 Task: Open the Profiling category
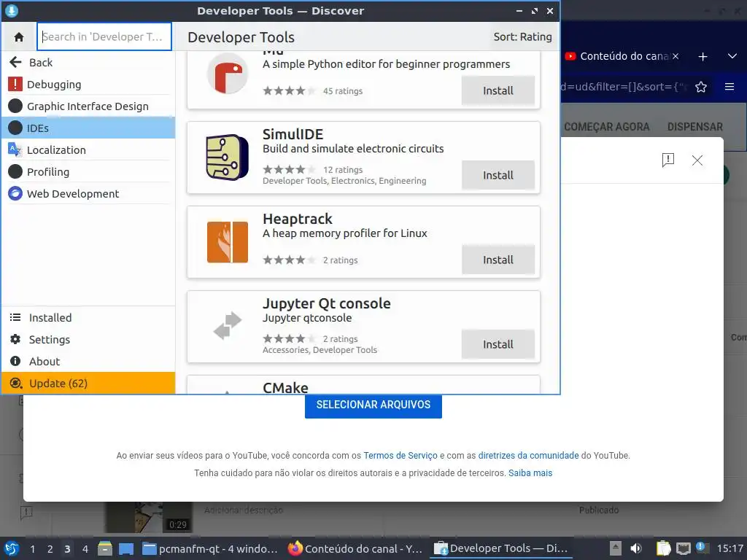[88, 172]
